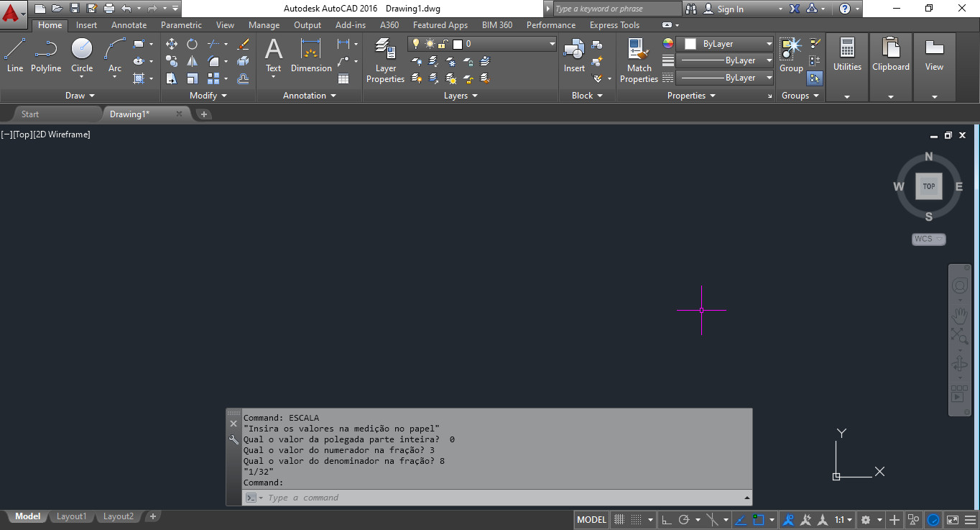
Task: Expand the Layers panel
Action: coord(461,96)
